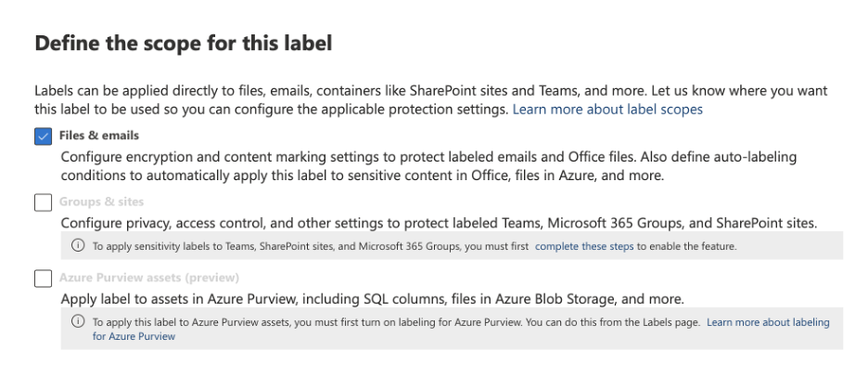
Task: Open the 'Learn more about label scopes' link
Action: (x=607, y=110)
